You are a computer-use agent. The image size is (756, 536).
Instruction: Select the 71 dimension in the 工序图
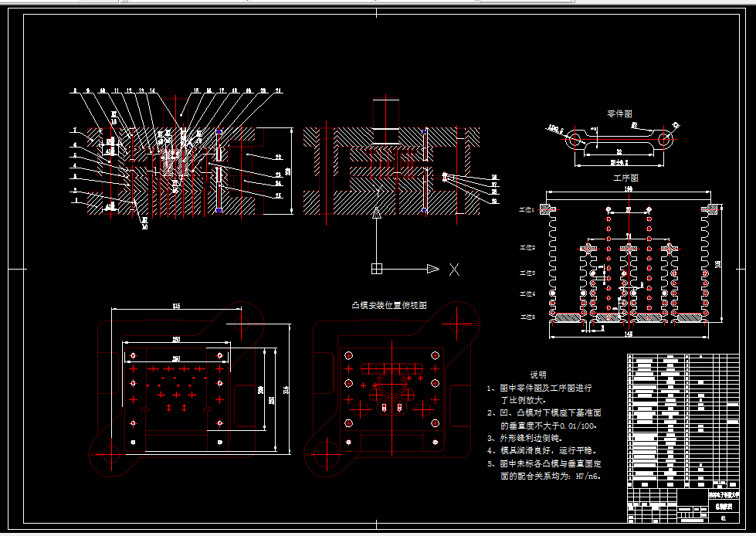(x=629, y=236)
